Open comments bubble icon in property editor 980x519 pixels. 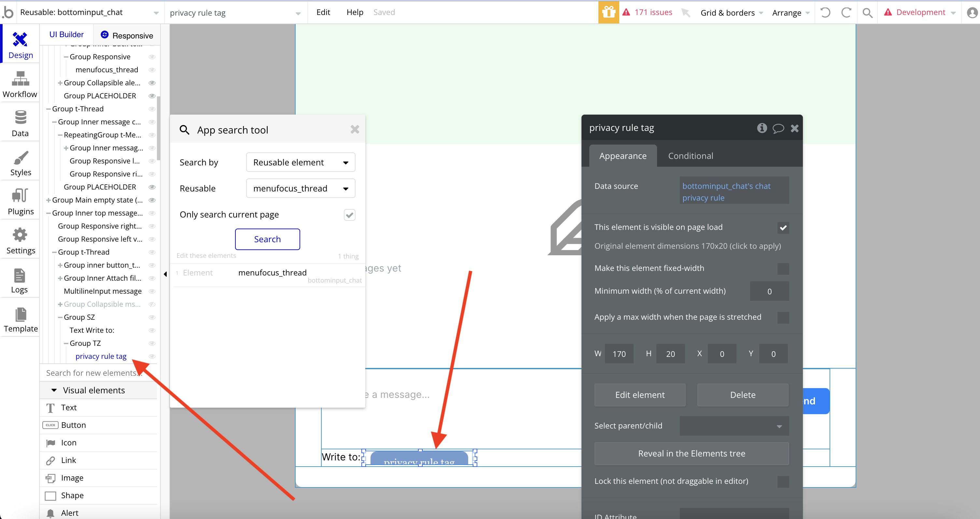coord(778,128)
